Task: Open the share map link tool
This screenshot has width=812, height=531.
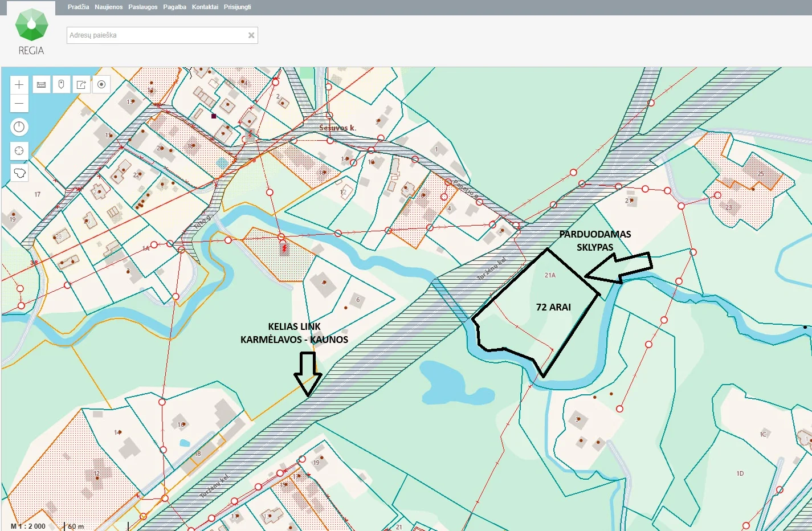Action: (x=81, y=84)
